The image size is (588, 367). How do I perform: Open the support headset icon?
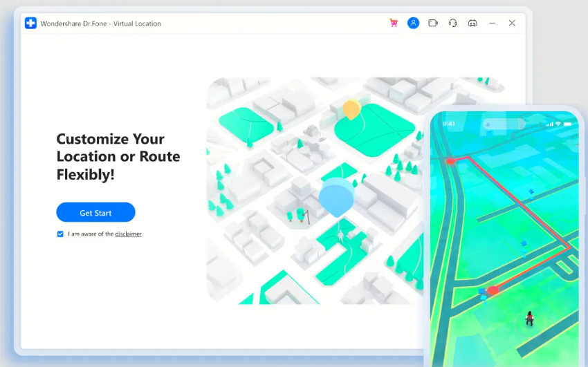click(452, 23)
